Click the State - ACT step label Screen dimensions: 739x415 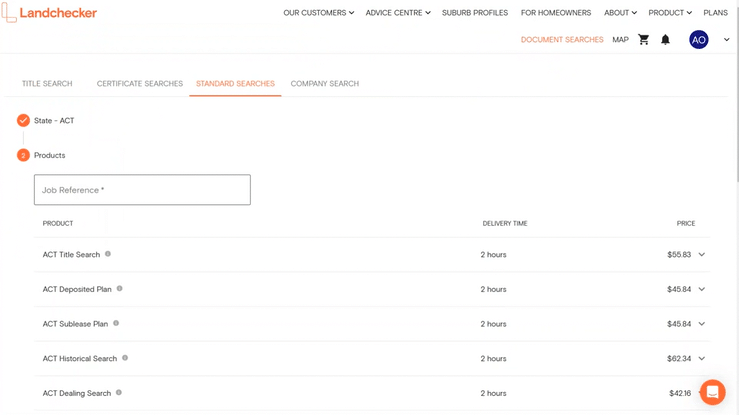click(54, 121)
